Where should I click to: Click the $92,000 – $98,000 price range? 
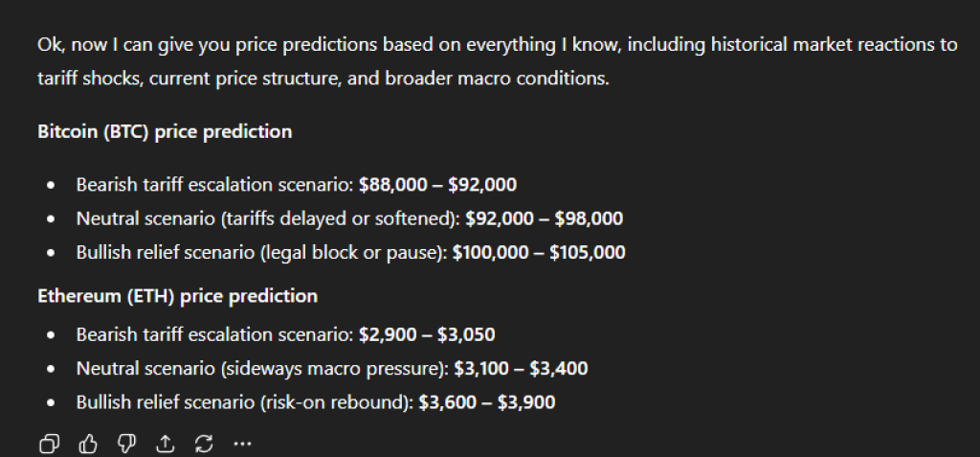(544, 219)
